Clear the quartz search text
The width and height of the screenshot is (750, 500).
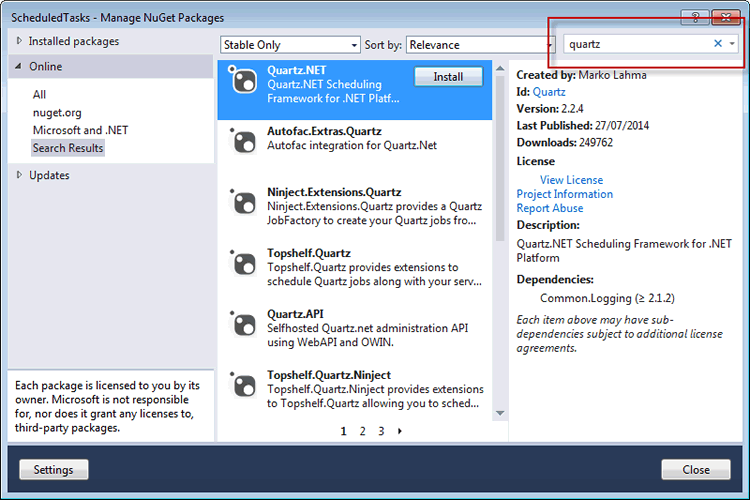tap(717, 44)
